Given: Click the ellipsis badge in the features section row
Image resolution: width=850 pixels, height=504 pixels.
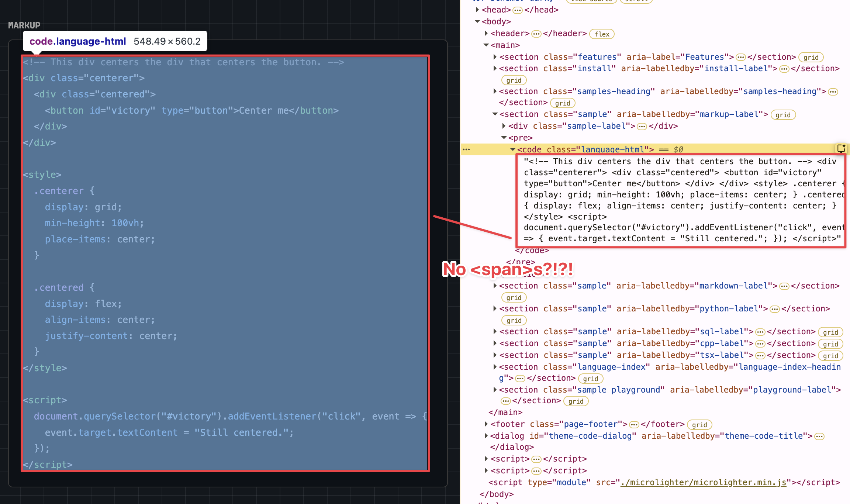Looking at the screenshot, I should (x=740, y=58).
